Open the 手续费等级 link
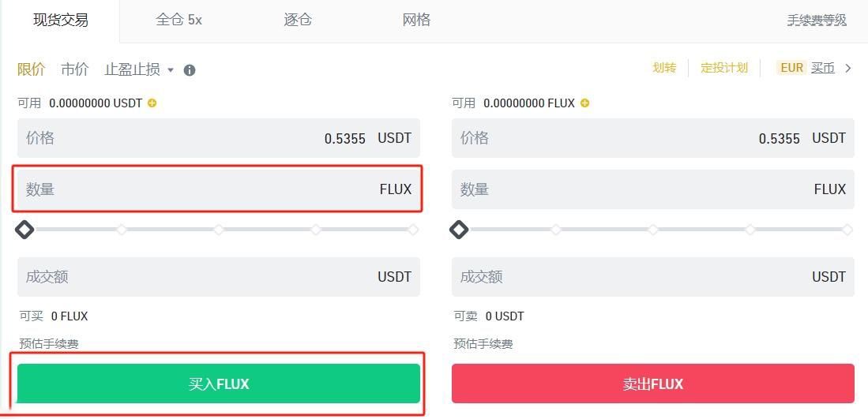This screenshot has height=419, width=868. pyautogui.click(x=817, y=21)
